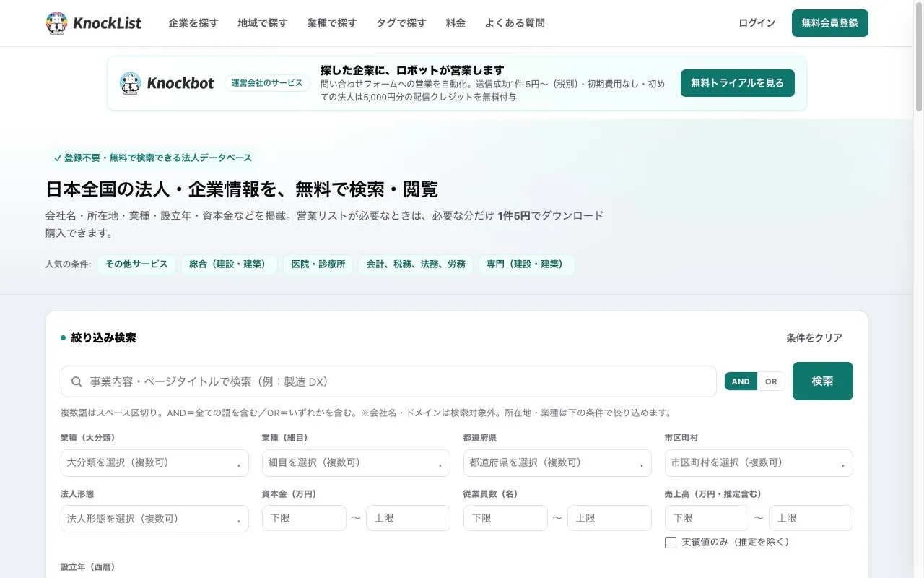Check 実績値のみ（推定を除く） checkbox
924x578 pixels.
coord(671,543)
